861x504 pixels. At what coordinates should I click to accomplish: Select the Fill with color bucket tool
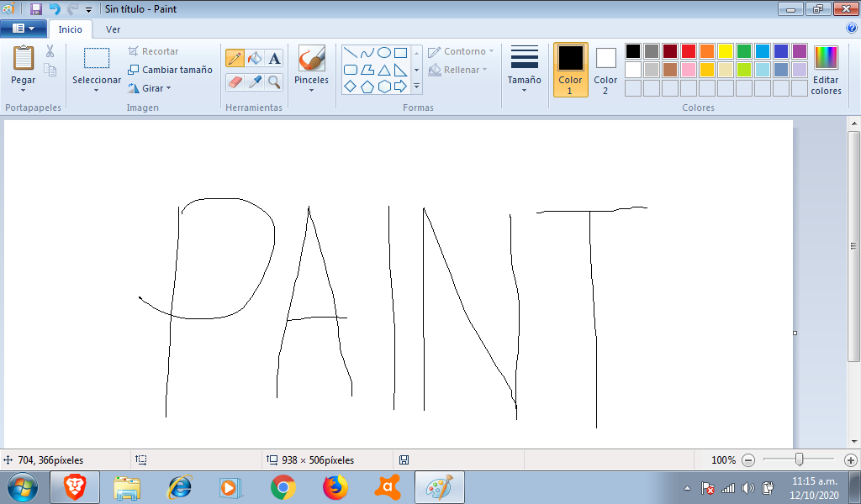coord(254,58)
